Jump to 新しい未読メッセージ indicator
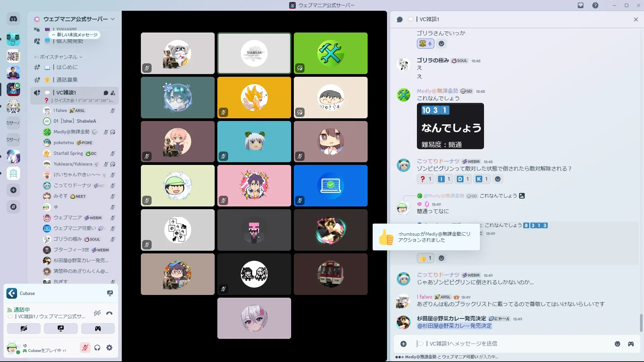Screen dimensions: 644x362 coord(75,35)
